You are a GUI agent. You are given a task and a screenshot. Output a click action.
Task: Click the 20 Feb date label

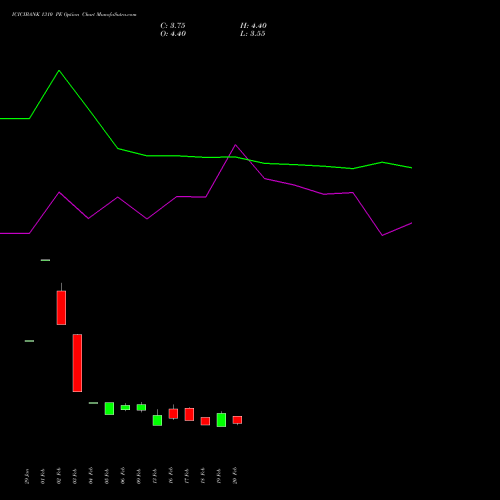[235, 476]
